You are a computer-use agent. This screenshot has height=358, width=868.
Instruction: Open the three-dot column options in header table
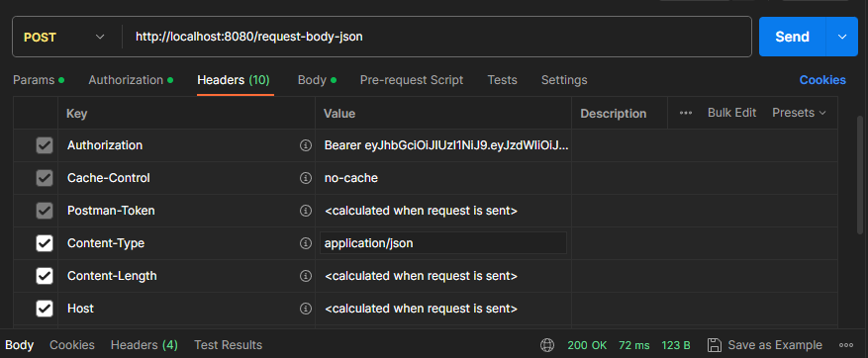[x=686, y=113]
